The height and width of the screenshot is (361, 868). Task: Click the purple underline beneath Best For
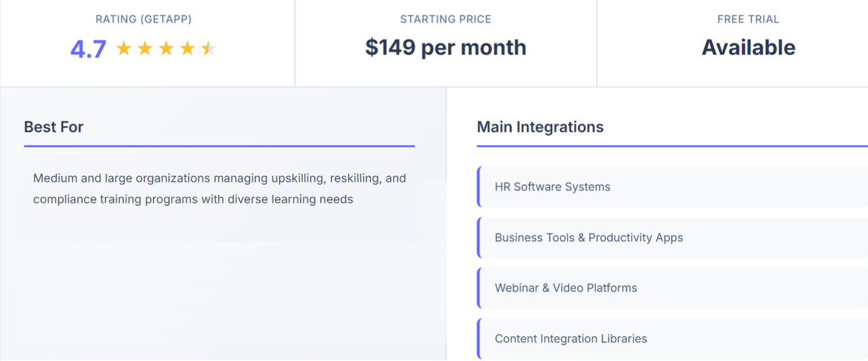(219, 146)
